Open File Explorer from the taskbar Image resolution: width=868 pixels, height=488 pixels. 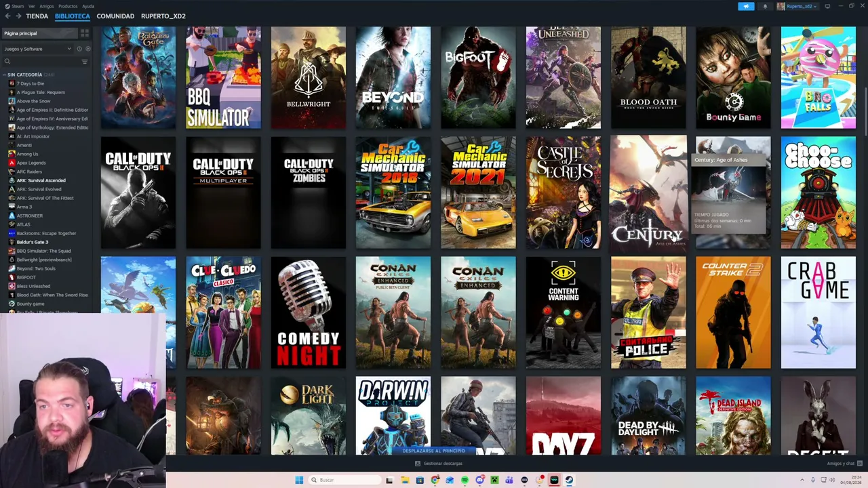pos(405,480)
